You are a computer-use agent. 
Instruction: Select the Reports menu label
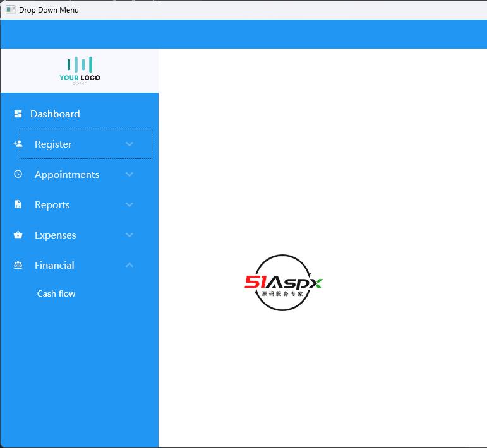52,205
